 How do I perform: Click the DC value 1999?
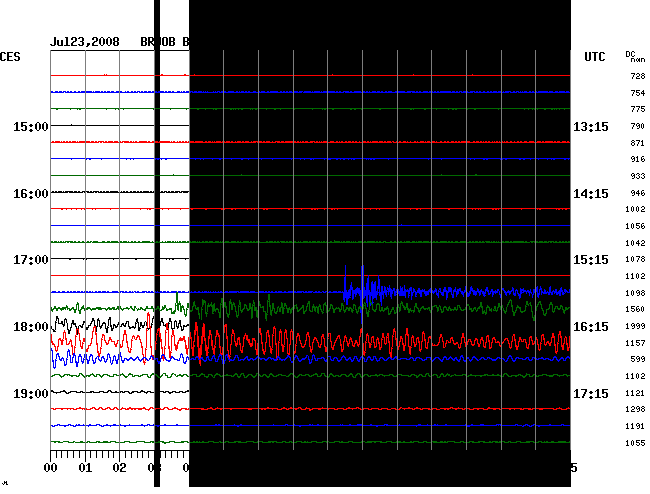click(x=635, y=326)
